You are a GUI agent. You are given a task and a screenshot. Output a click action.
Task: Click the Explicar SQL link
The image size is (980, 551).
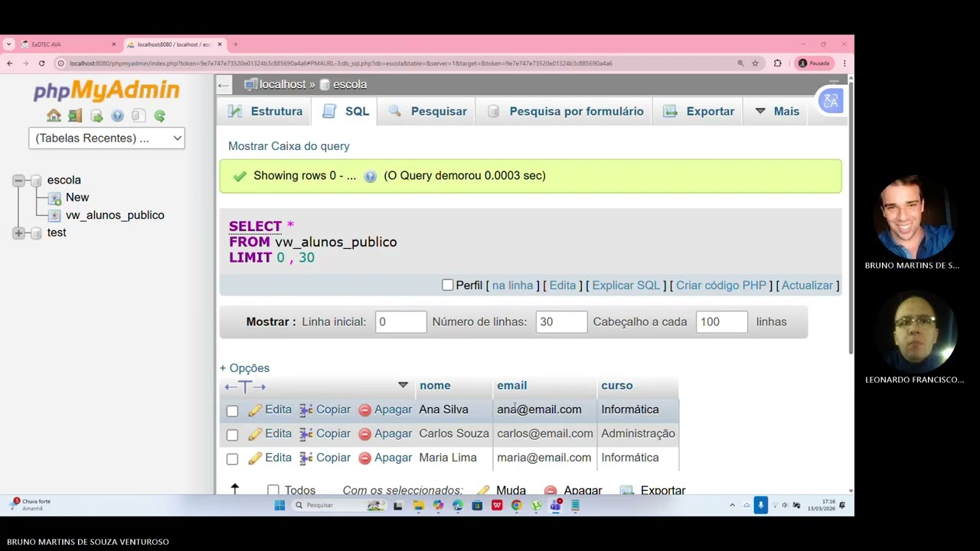click(626, 285)
